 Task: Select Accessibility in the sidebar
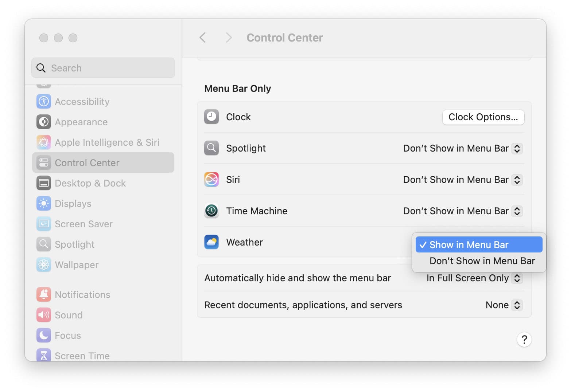(x=103, y=102)
